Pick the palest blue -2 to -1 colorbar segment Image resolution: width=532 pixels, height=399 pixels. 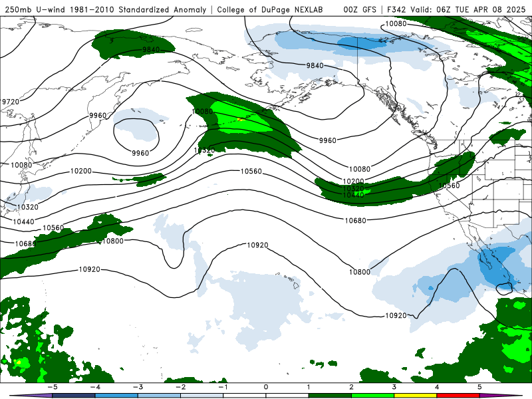[202, 396]
